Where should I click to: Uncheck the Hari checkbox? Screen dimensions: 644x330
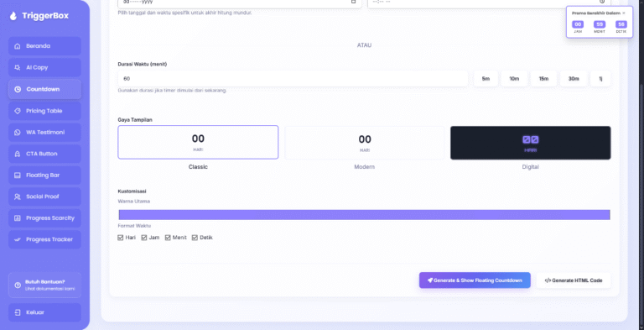pos(121,238)
